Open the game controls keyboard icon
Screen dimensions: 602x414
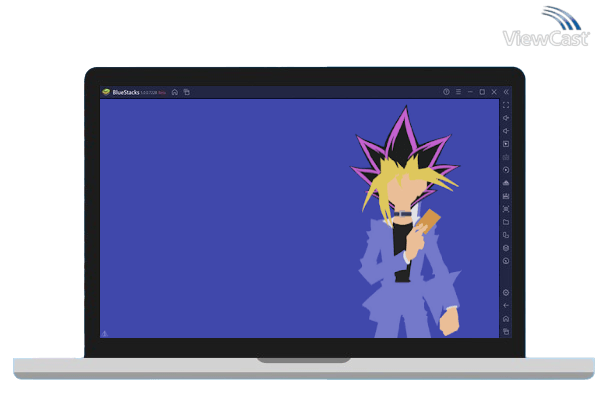[x=506, y=157]
